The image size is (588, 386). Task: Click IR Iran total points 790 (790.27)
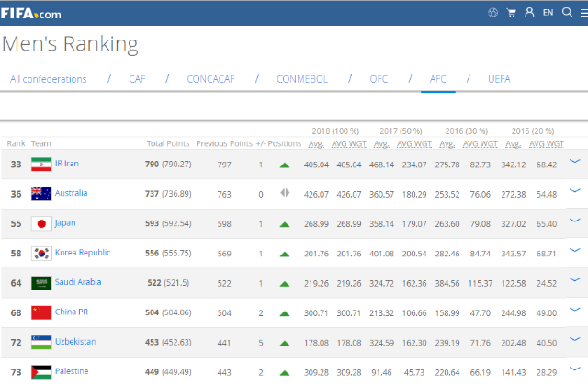(168, 165)
